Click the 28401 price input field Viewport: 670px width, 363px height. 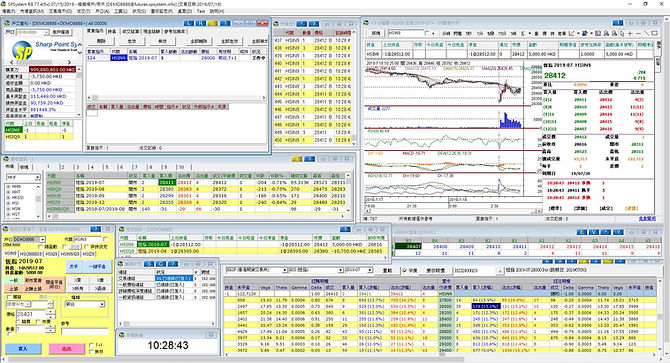pyautogui.click(x=31, y=314)
